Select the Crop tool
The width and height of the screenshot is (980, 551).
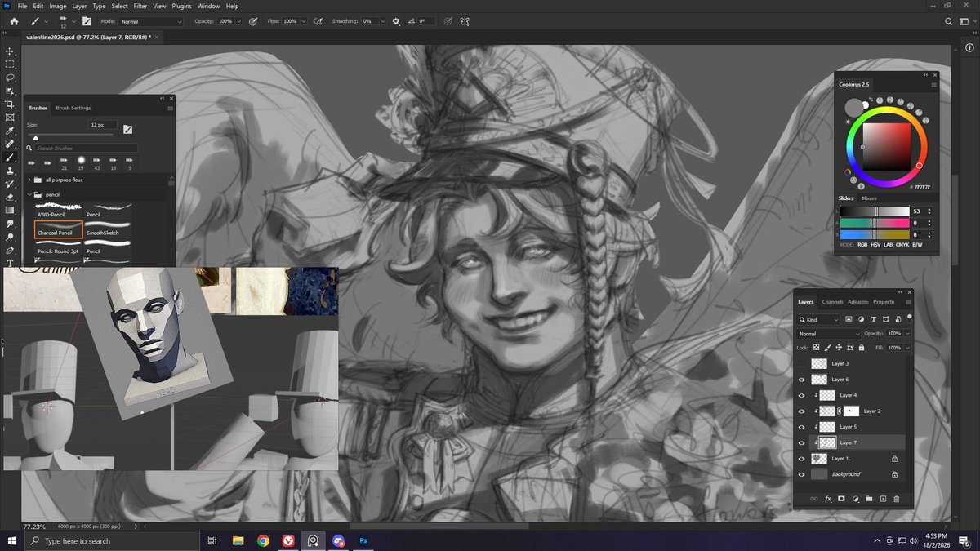pos(10,104)
